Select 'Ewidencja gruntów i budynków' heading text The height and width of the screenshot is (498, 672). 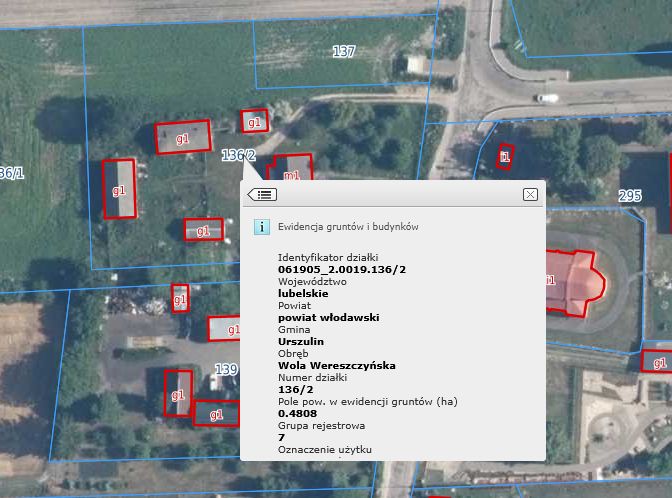click(348, 227)
